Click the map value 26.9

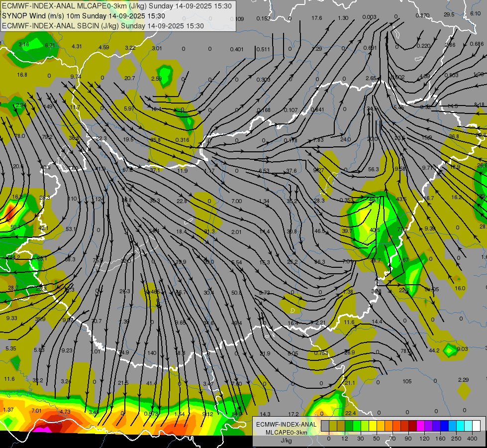(349, 352)
